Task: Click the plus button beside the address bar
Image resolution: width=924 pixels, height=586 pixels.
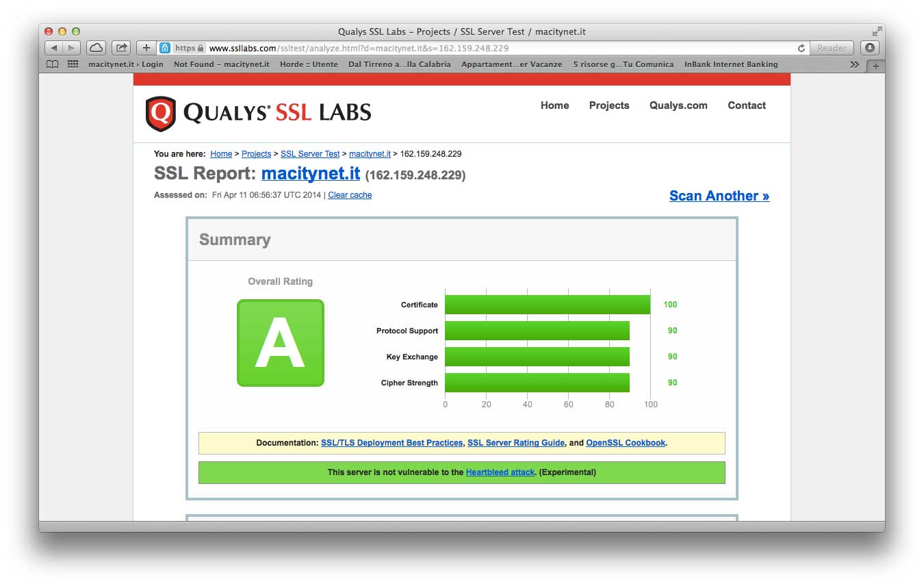Action: click(146, 48)
